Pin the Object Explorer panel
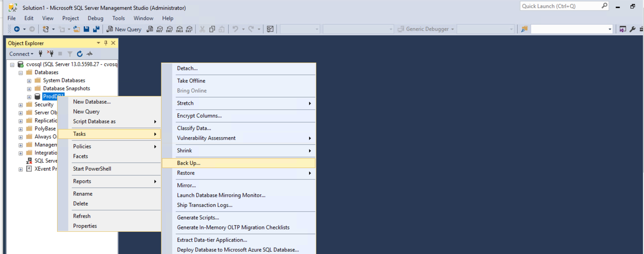The image size is (644, 254). coord(106,43)
